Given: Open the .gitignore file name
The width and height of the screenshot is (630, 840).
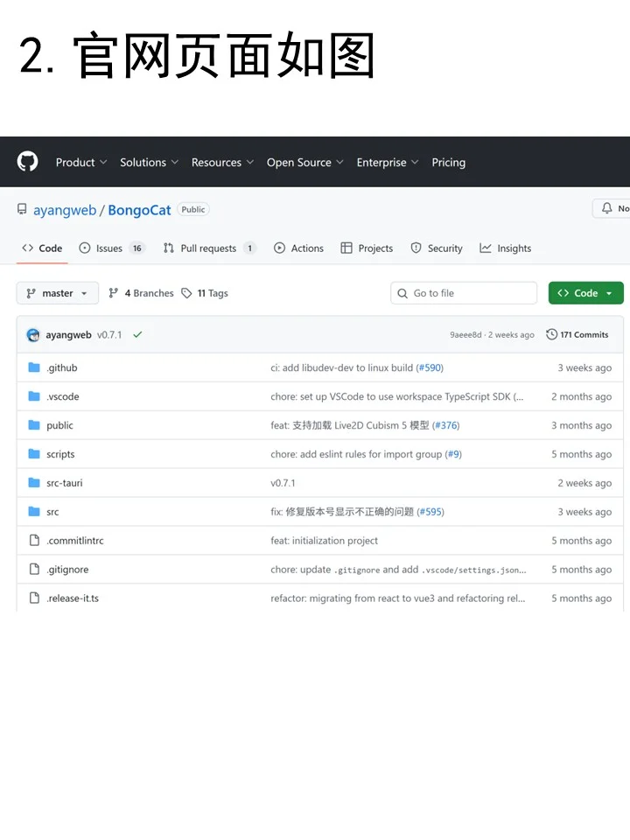Looking at the screenshot, I should click(67, 570).
